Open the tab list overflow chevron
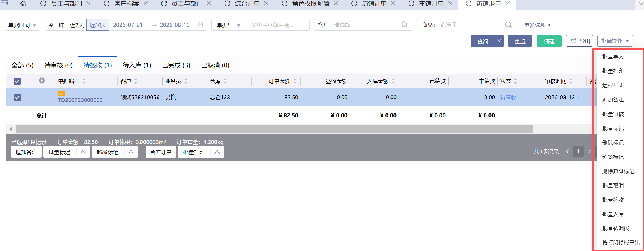This screenshot has height=251, width=644. coord(641,4)
